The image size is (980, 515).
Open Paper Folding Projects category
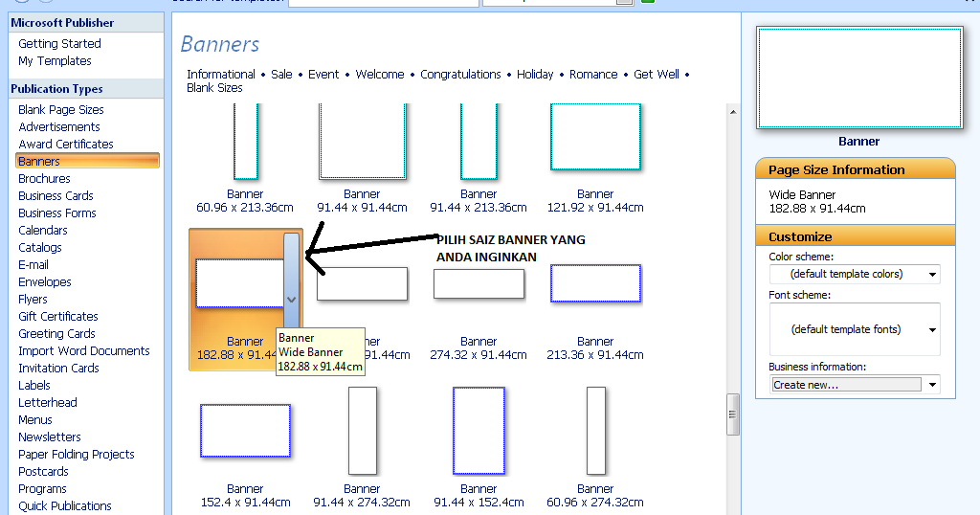77,455
